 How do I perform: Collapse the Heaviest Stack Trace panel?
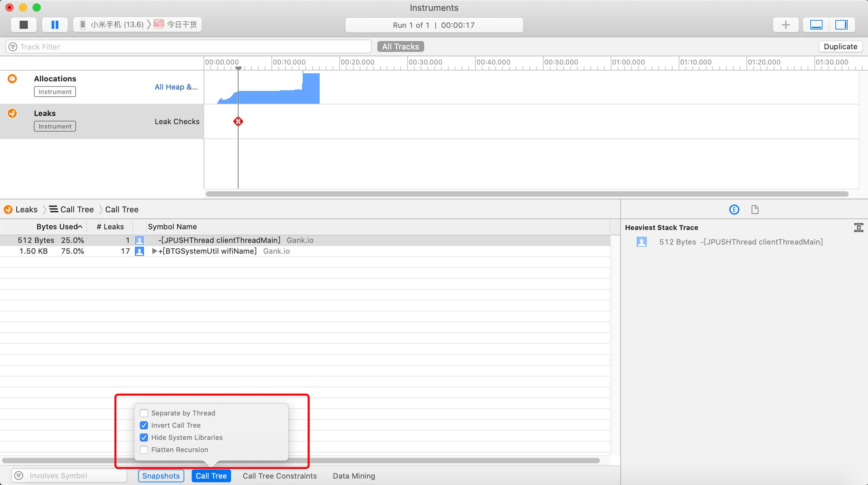click(x=858, y=227)
